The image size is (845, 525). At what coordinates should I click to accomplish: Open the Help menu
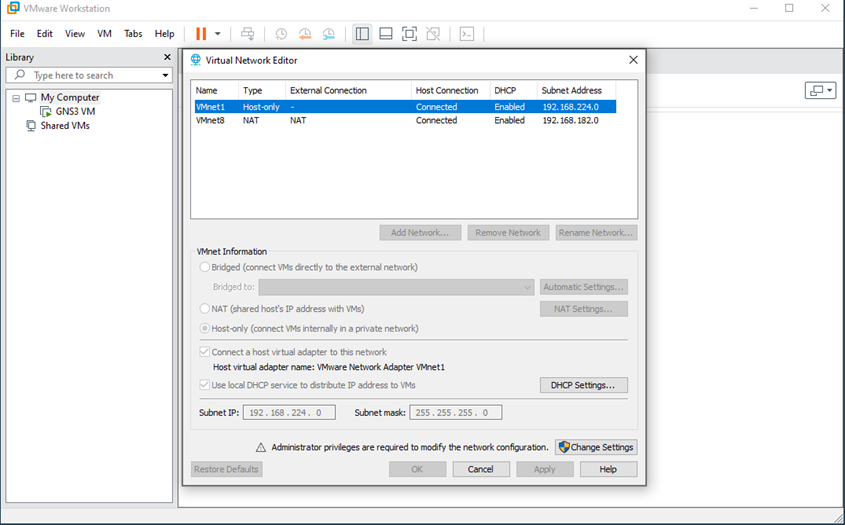pyautogui.click(x=164, y=33)
